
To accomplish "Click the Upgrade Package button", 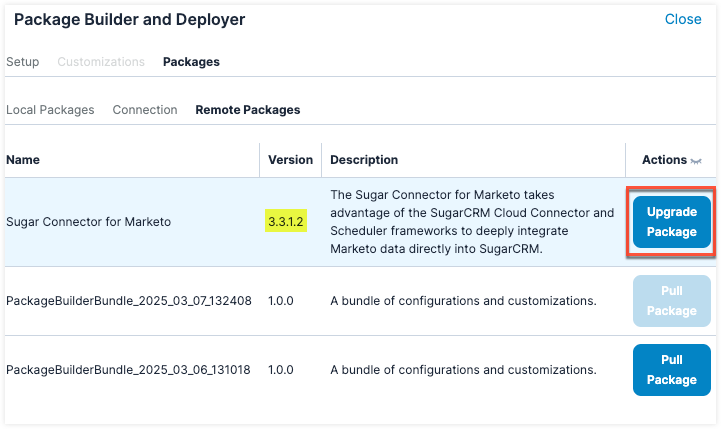I will 671,222.
